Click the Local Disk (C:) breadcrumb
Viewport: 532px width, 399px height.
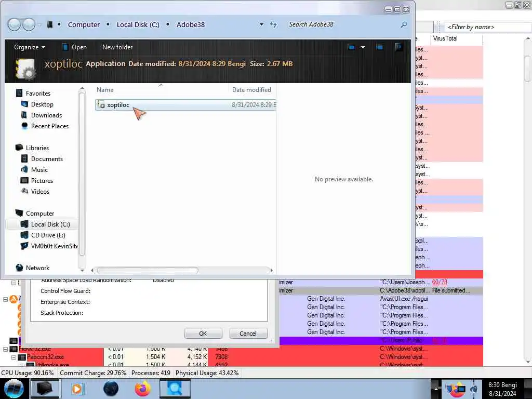(138, 24)
